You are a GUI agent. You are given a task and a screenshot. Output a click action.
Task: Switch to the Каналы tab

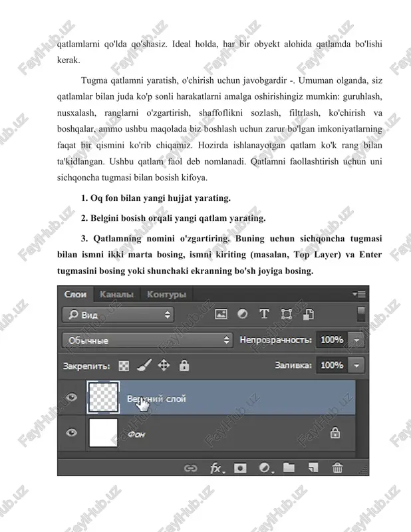116,294
